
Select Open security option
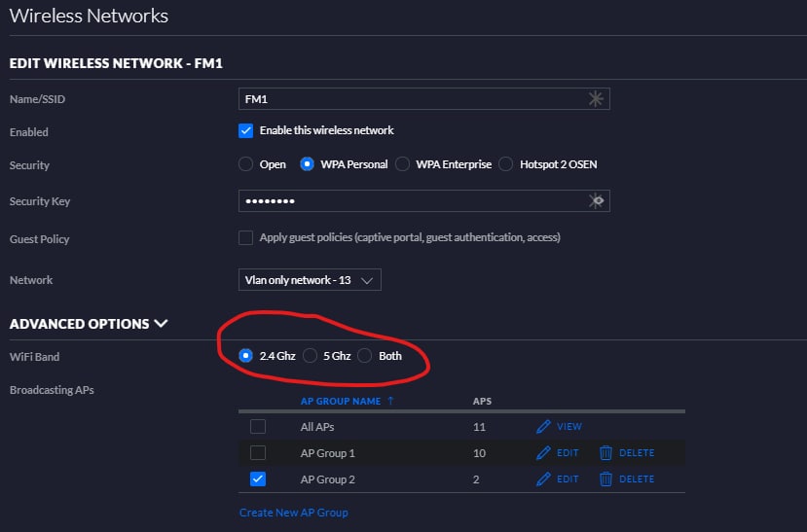[x=245, y=164]
